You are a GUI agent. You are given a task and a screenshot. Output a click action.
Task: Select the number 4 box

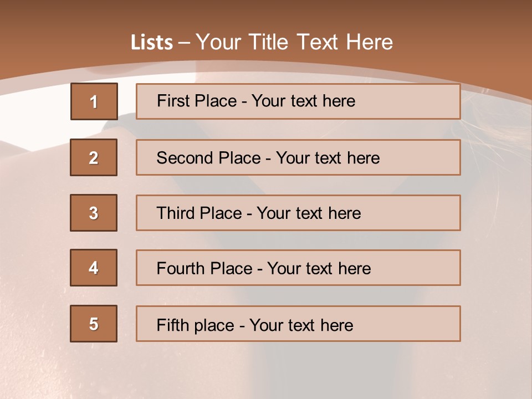point(94,268)
